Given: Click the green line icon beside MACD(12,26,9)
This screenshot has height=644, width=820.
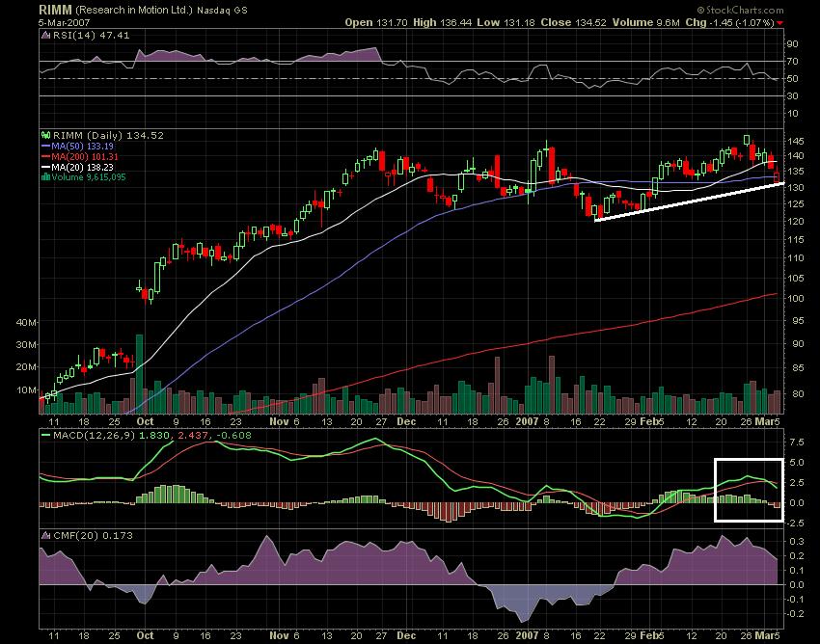Looking at the screenshot, I should (46, 435).
